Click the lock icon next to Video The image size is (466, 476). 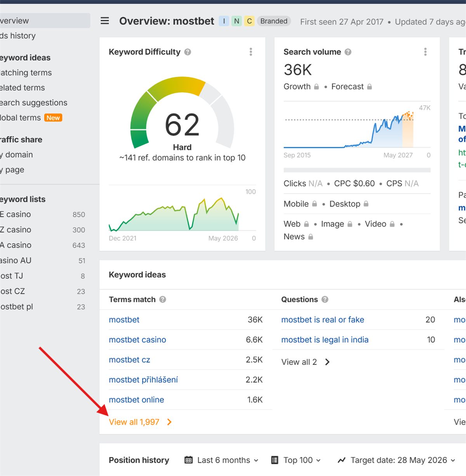pos(392,224)
